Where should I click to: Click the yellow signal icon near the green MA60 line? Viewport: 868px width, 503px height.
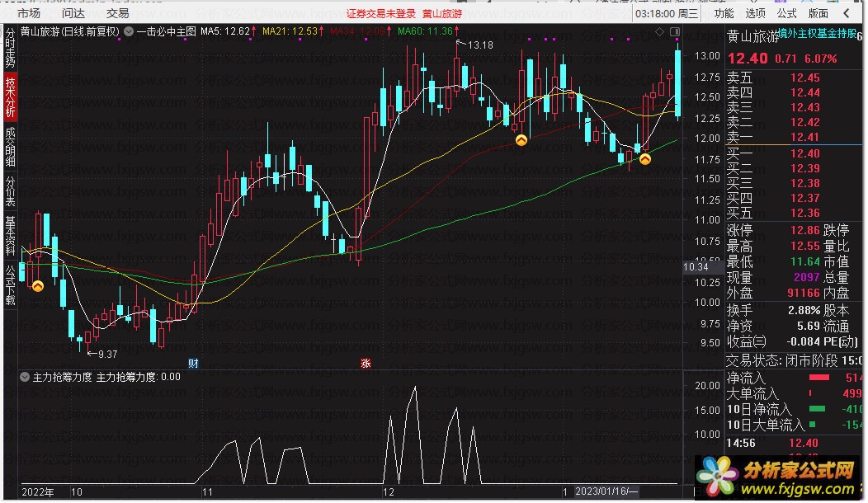[645, 159]
